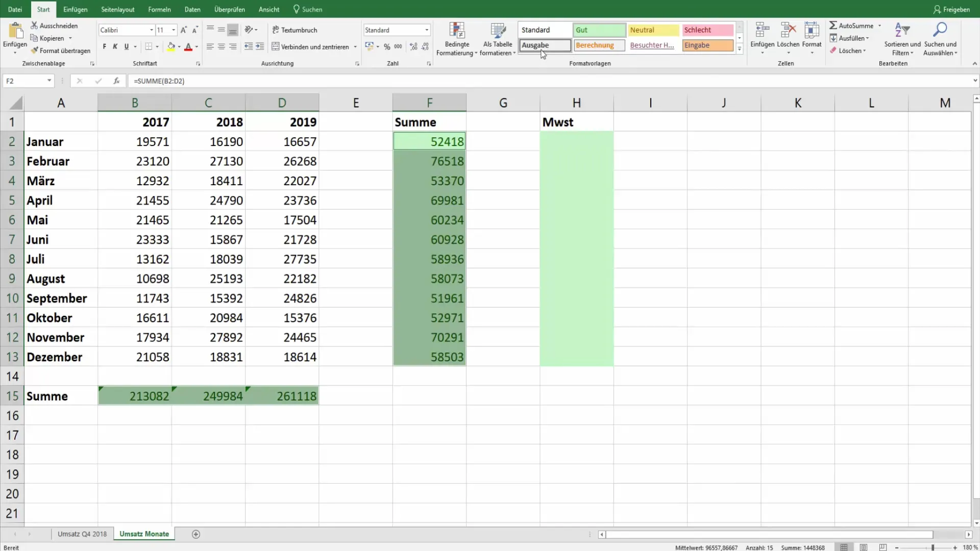Apply the 000 thousands separator format
This screenshot has width=980, height=551.
click(398, 46)
